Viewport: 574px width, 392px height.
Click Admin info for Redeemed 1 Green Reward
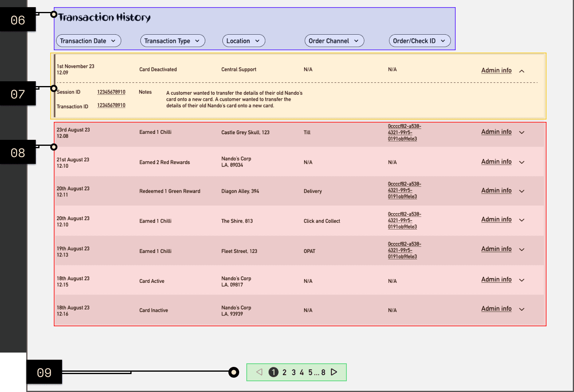(x=496, y=190)
